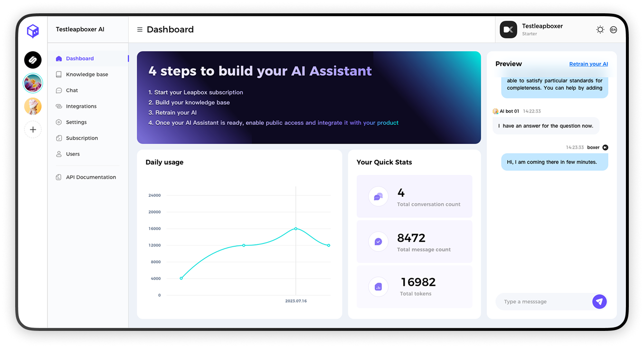Toggle light/dark theme sun icon

[x=600, y=29]
